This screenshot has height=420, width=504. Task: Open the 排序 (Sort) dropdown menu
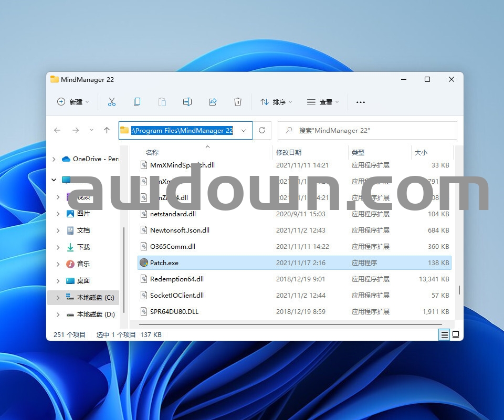click(x=276, y=102)
